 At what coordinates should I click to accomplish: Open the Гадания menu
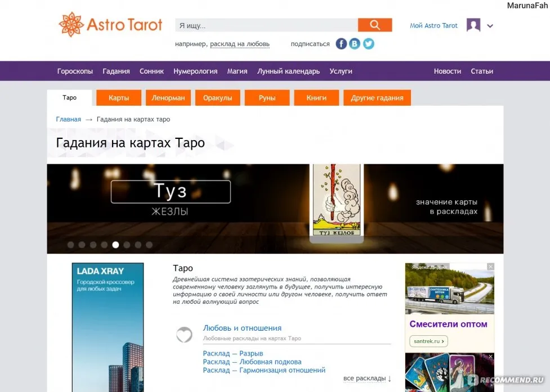coord(116,71)
